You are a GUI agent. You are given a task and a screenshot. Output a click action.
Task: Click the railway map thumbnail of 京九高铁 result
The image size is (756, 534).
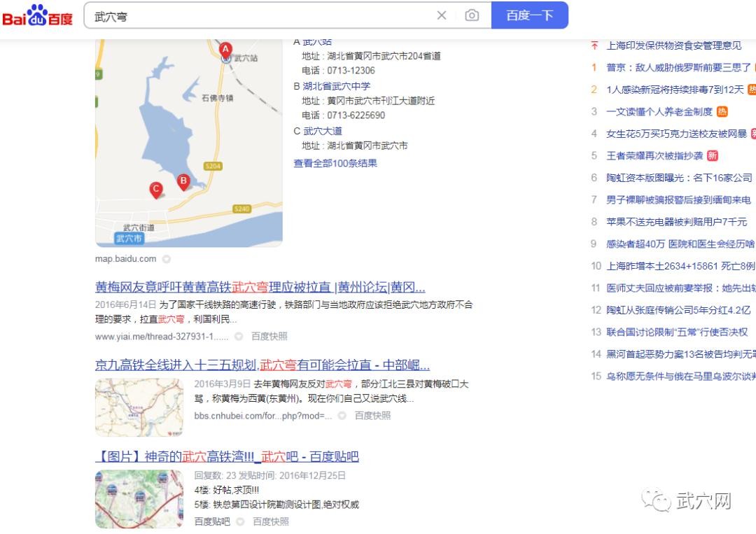click(x=139, y=407)
